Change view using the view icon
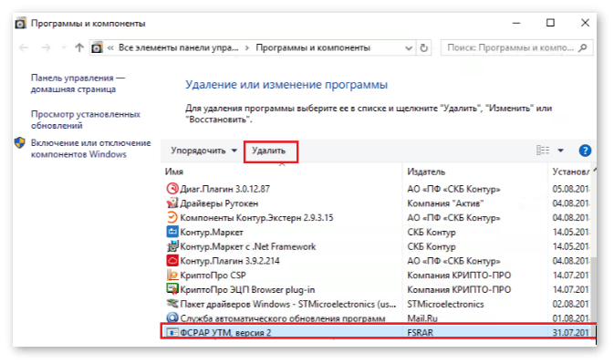Screen dimensions: 614x364 point(542,151)
